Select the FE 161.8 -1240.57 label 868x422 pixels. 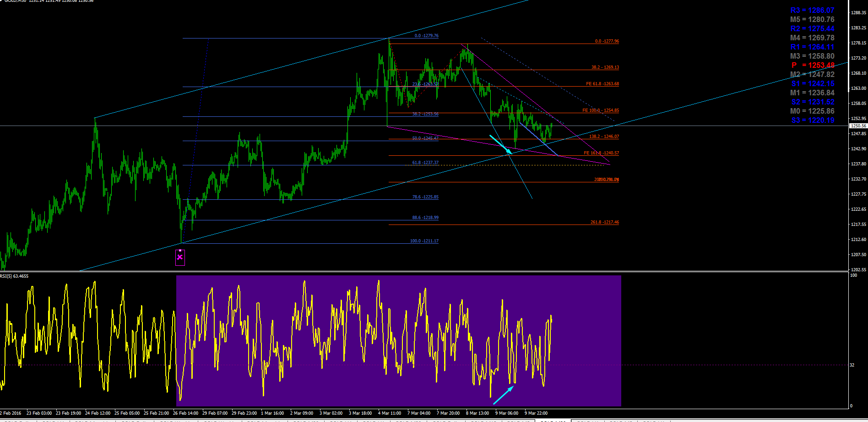tap(601, 153)
